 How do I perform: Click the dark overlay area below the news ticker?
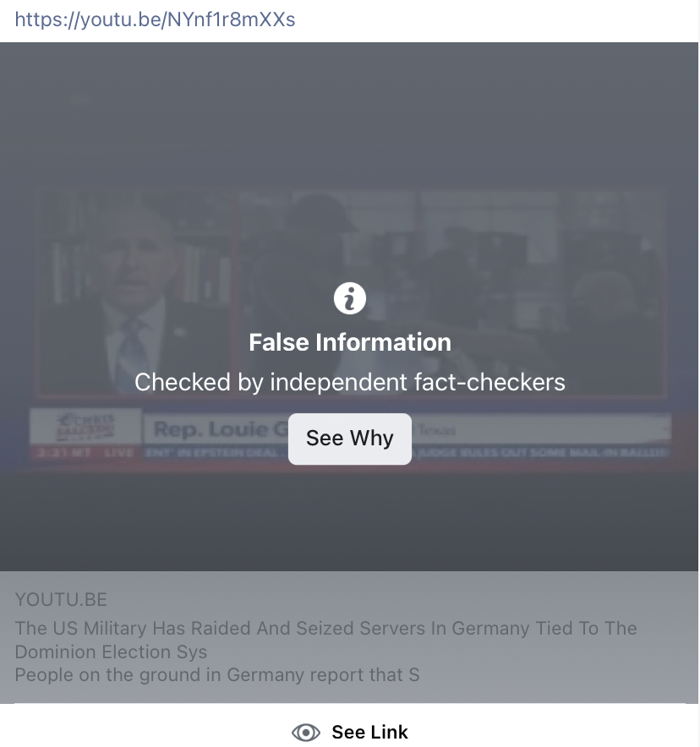tap(349, 521)
